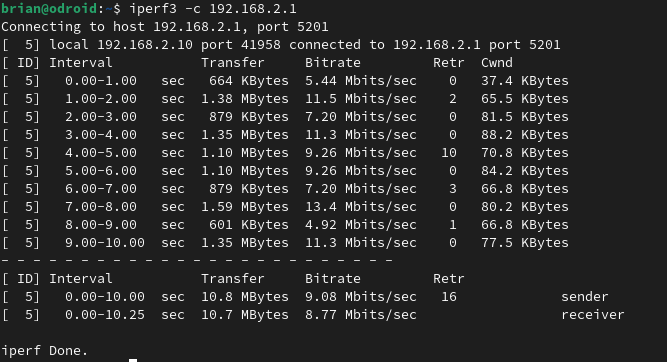Viewport: 667px width, 362px height.
Task: Click the Cwnd column header
Action: click(x=497, y=63)
